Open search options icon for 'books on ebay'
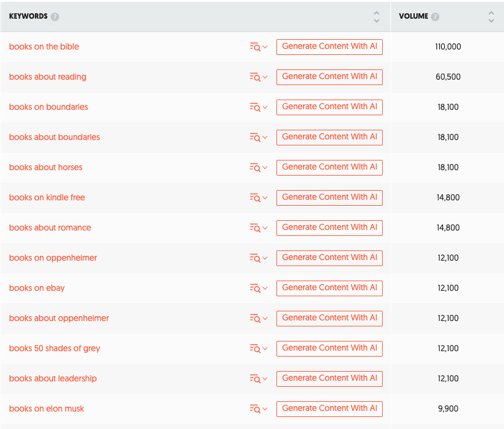Viewport: 504px width, 429px height. 255,288
